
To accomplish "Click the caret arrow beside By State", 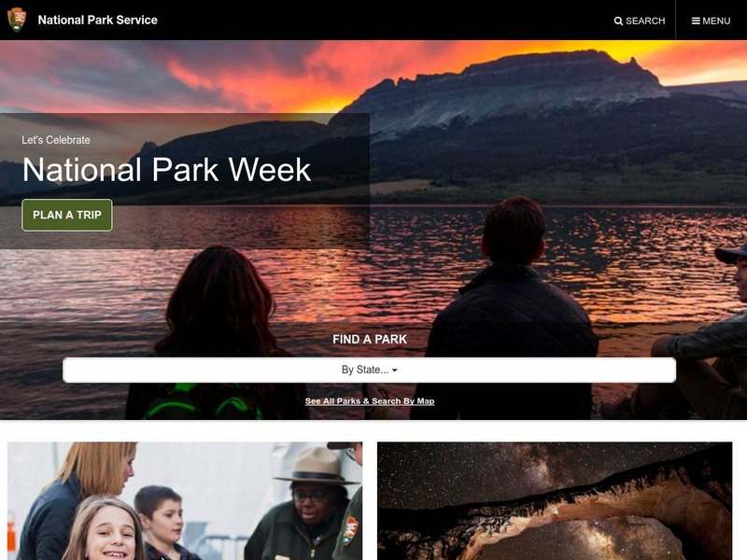I will pyautogui.click(x=394, y=371).
